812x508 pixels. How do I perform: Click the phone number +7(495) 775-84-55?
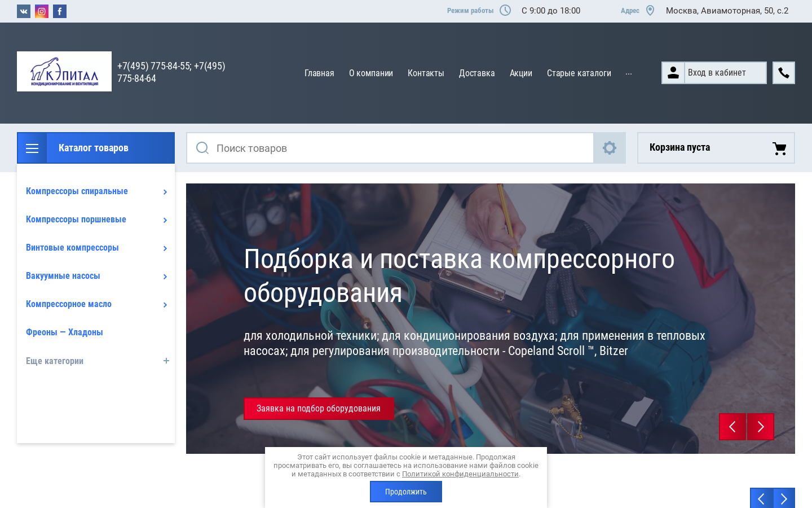pyautogui.click(x=154, y=66)
